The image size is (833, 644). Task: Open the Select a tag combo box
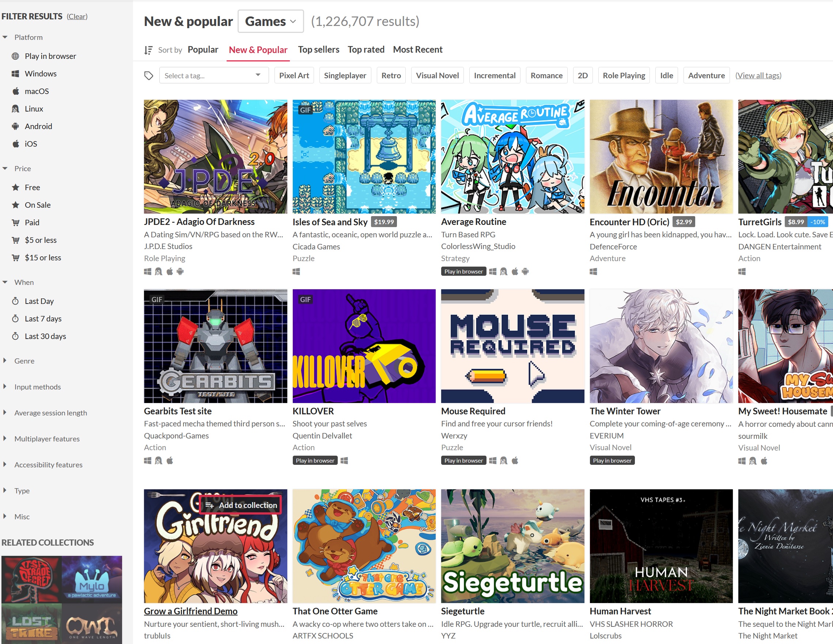pyautogui.click(x=213, y=76)
